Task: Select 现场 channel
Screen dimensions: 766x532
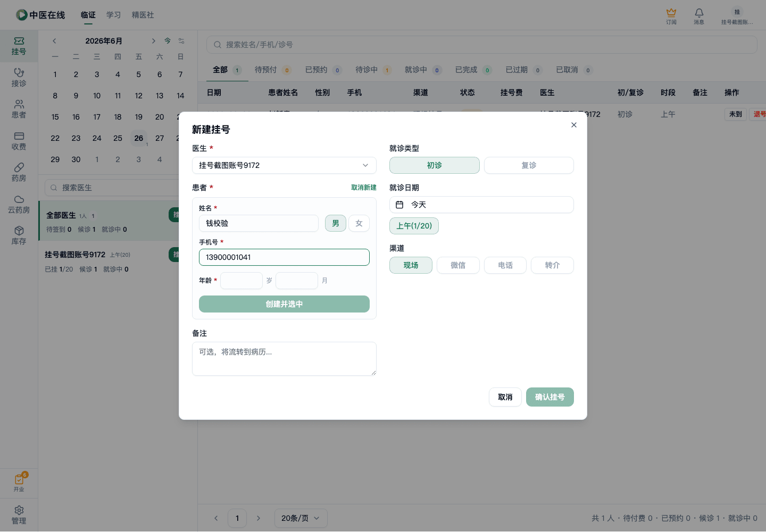Action: (411, 265)
